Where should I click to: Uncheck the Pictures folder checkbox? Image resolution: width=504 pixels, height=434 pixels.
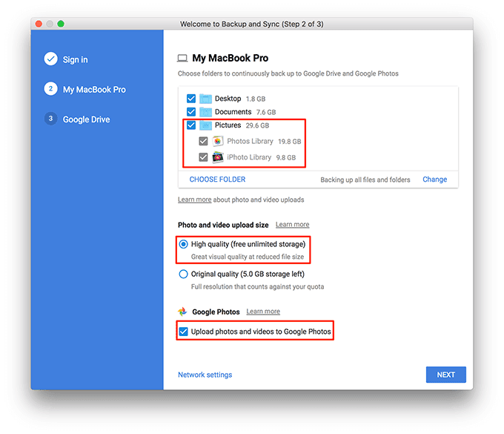pos(191,125)
